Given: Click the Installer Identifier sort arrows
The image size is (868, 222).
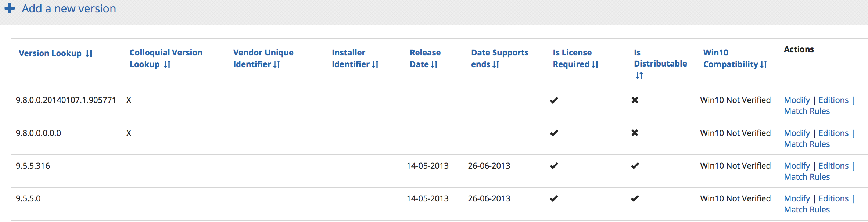Looking at the screenshot, I should click(375, 65).
